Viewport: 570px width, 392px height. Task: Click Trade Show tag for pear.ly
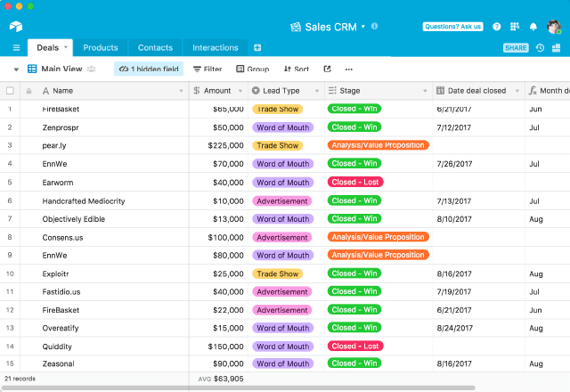pos(278,145)
